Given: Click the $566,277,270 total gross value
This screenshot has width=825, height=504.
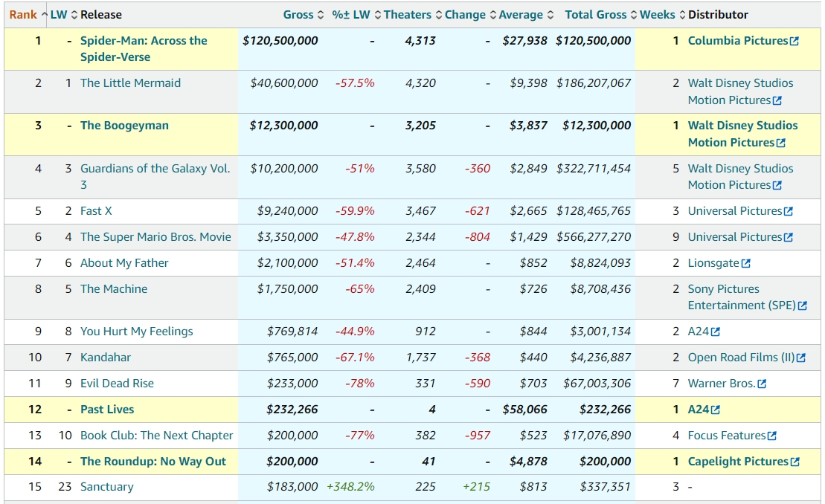Looking at the screenshot, I should click(x=594, y=237).
